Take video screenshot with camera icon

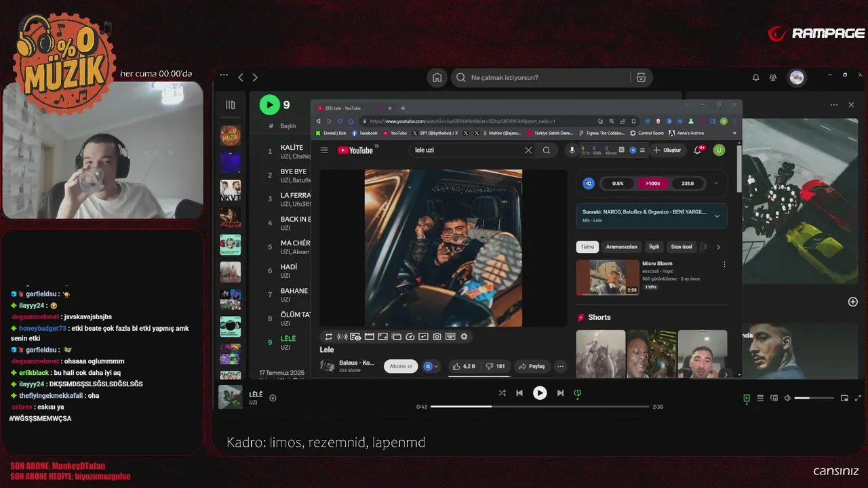[x=437, y=336]
